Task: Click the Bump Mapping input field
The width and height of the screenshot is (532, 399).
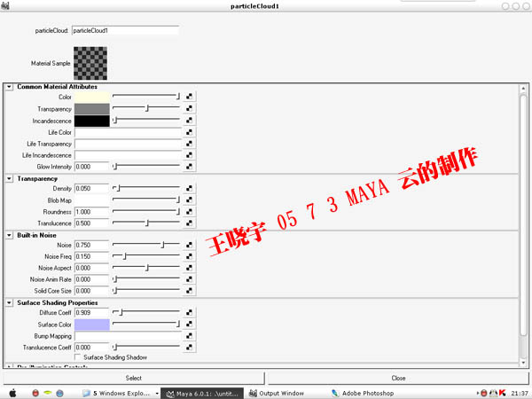Action: click(128, 336)
